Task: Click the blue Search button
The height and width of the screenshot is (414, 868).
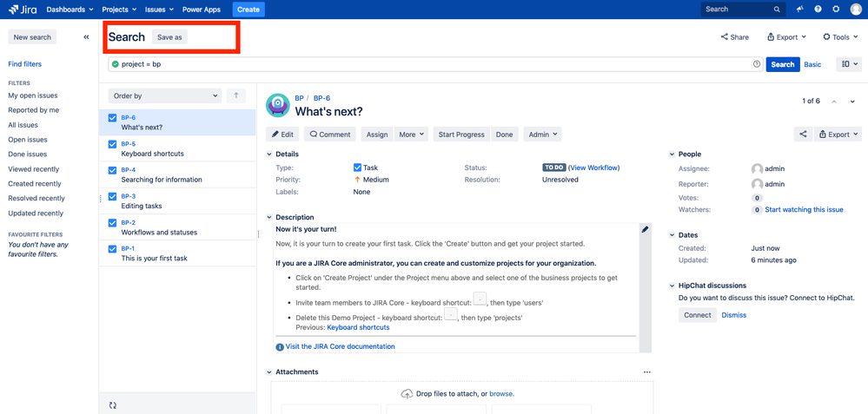Action: [783, 64]
